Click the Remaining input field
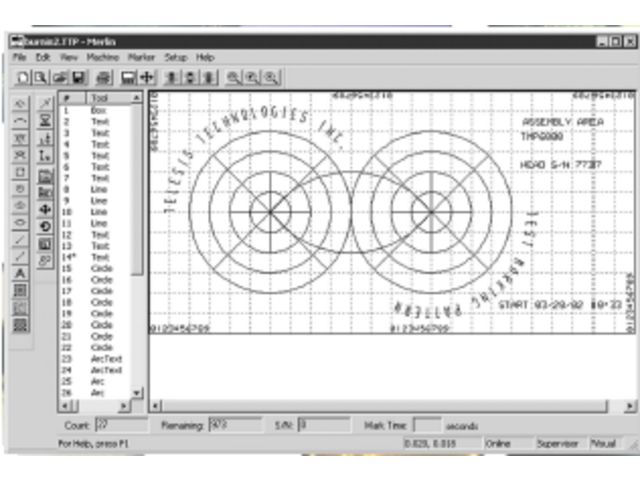The image size is (640, 480). (x=235, y=425)
